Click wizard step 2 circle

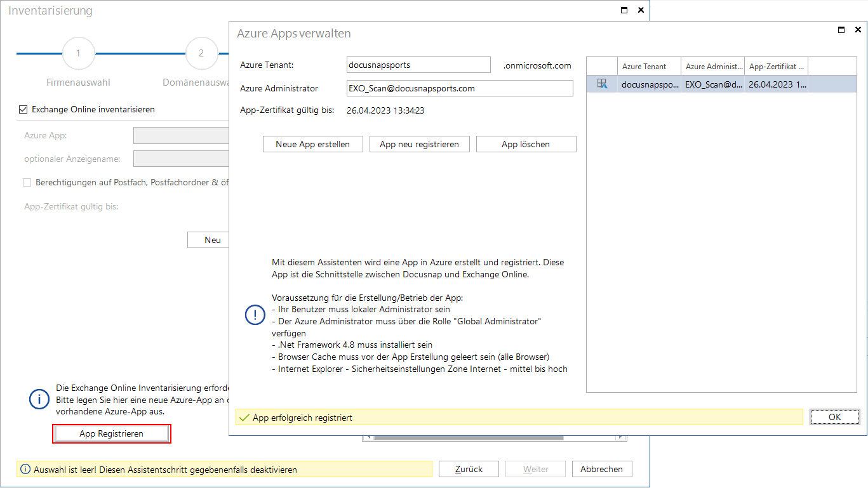click(x=201, y=53)
